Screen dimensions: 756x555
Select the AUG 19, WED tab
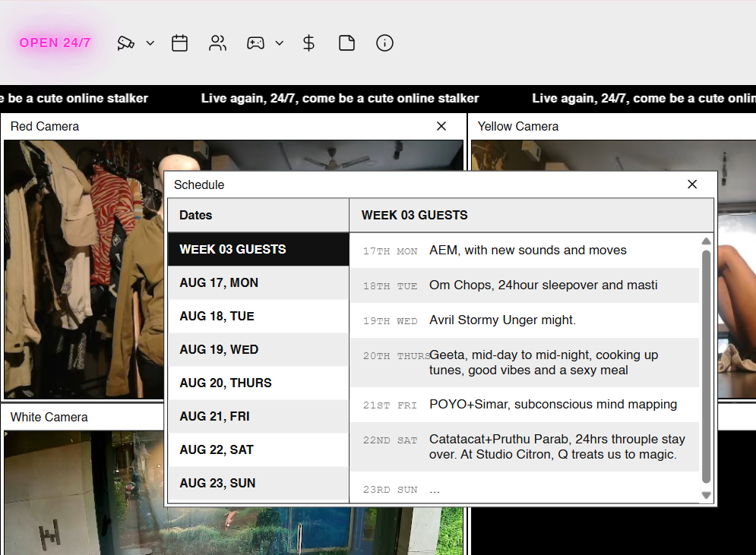pos(258,349)
